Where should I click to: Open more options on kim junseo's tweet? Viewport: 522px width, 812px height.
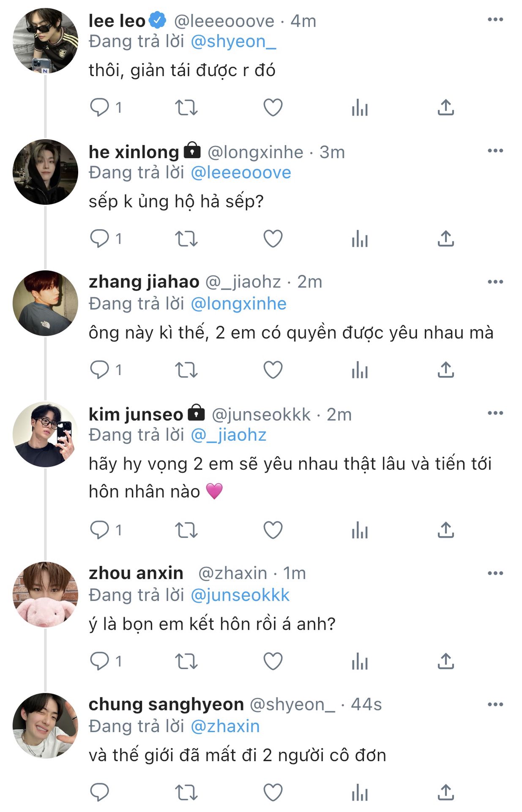pos(495,413)
